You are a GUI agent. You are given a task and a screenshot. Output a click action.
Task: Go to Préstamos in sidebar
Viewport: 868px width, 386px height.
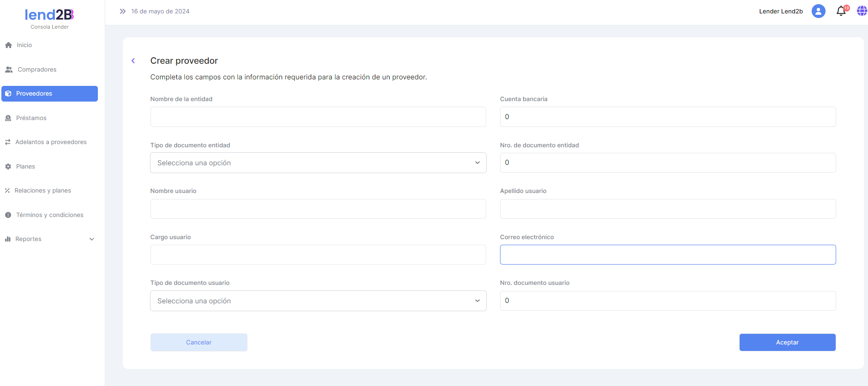(31, 118)
